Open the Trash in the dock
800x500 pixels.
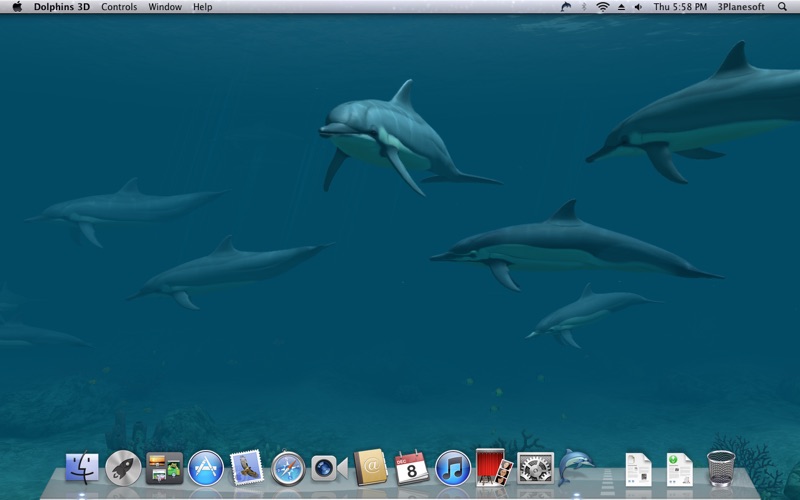tap(721, 468)
